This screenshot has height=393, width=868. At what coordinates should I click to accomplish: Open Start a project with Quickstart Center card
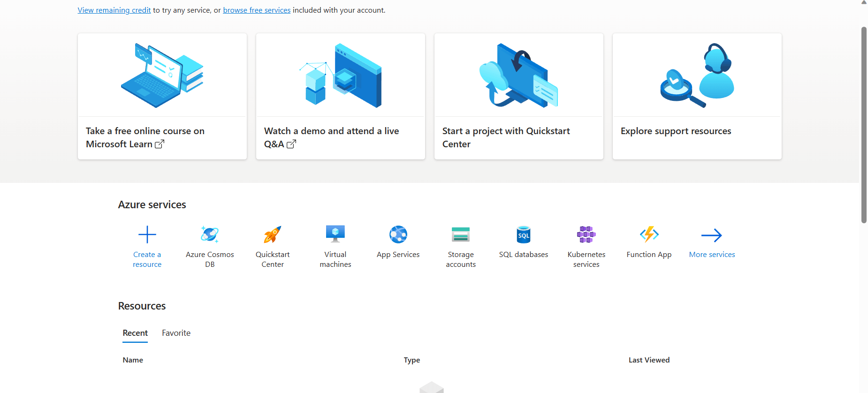(x=519, y=96)
